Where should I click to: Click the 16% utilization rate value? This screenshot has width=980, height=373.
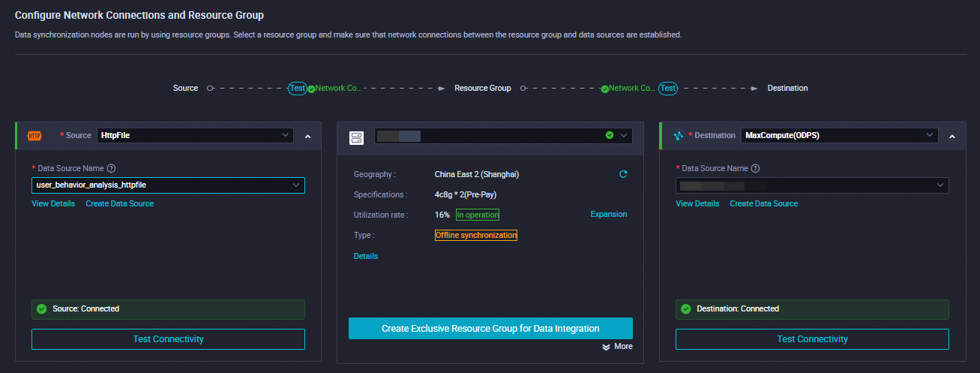(x=442, y=215)
